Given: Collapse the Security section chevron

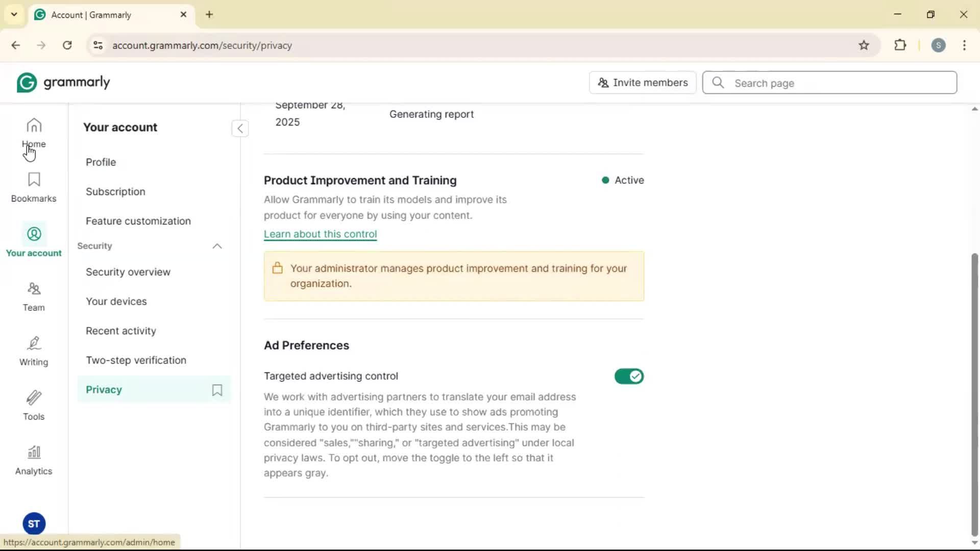Looking at the screenshot, I should point(217,246).
